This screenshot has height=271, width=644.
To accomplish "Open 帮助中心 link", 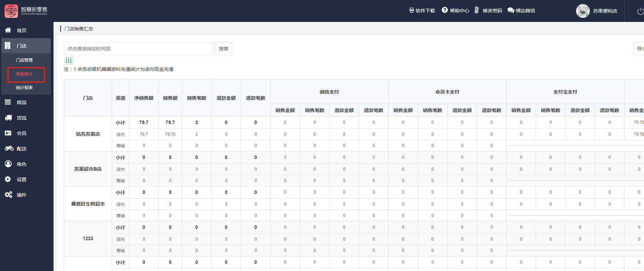I will pos(460,11).
